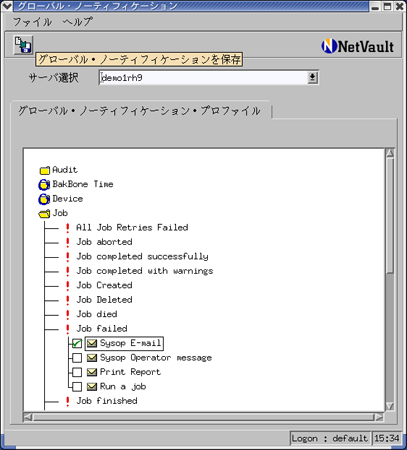Switch to the グローバル・ノーティフィケーション・プロファイル tab

139,111
